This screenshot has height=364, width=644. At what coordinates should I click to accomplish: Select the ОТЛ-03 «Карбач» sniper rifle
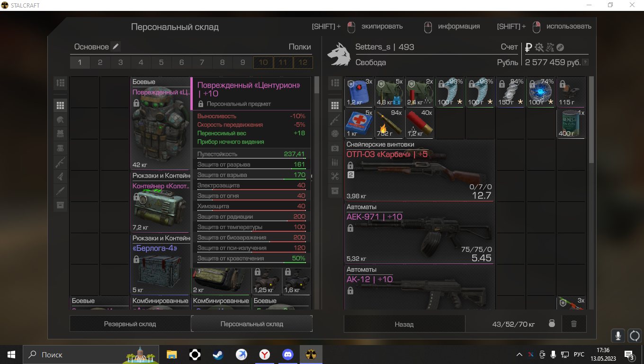419,171
